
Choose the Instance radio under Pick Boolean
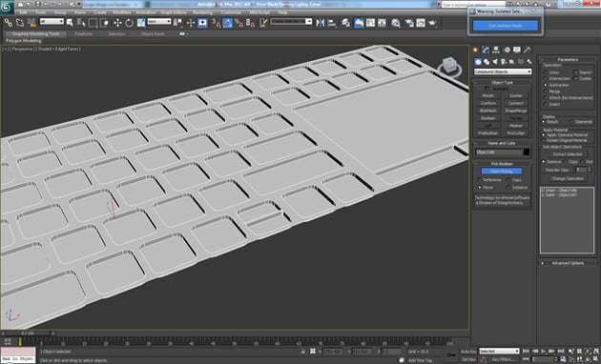508,188
